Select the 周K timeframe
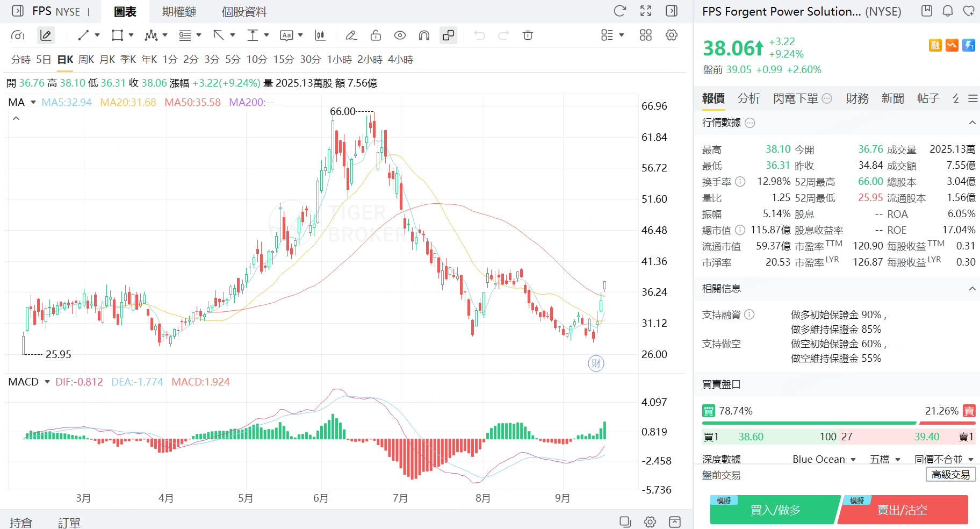The width and height of the screenshot is (980, 529). pyautogui.click(x=87, y=60)
